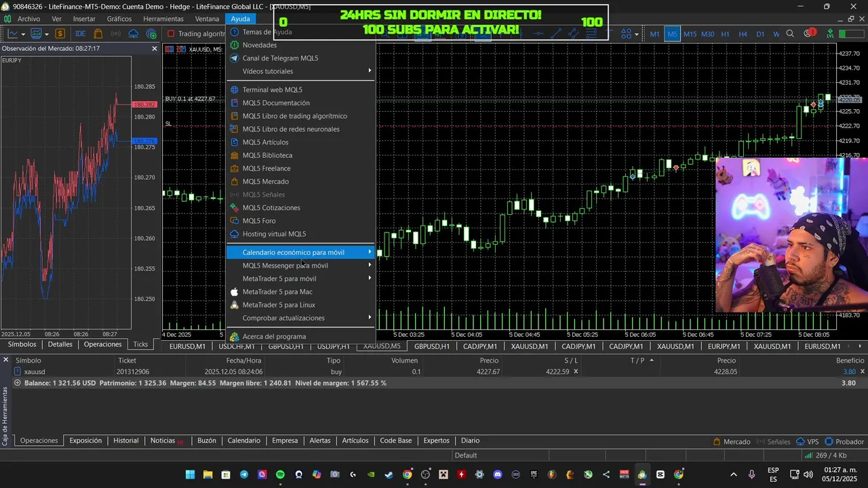Screen dimensions: 868x488
Task: Click the dollar sign new order icon
Action: [60, 34]
